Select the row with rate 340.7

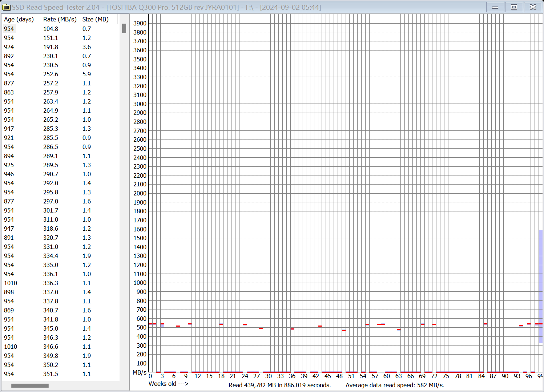[x=61, y=310]
